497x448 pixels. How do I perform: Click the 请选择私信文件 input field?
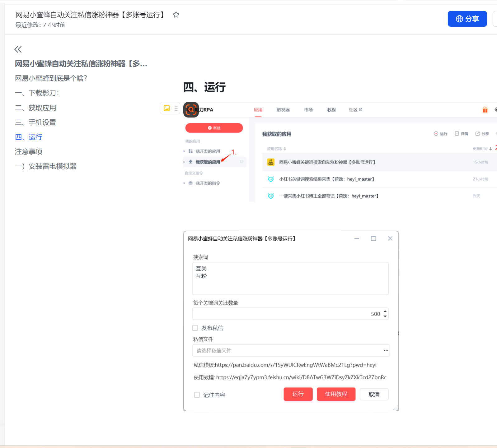click(291, 350)
